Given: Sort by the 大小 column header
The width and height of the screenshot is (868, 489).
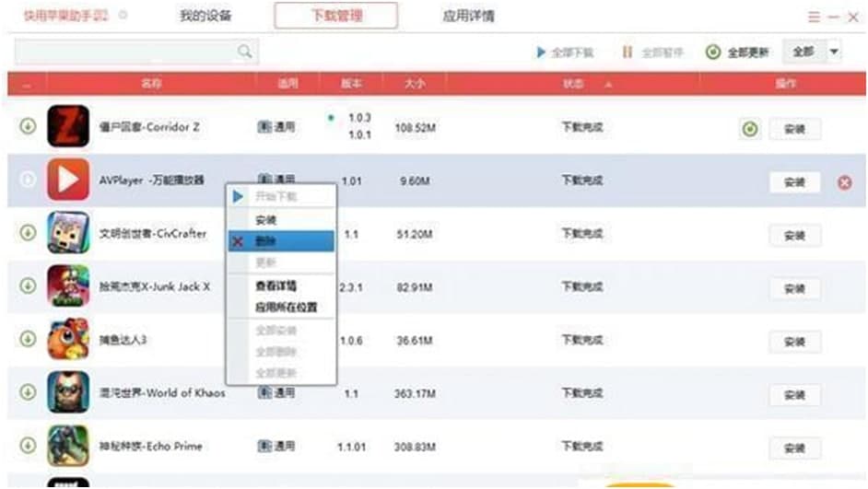Looking at the screenshot, I should 415,84.
